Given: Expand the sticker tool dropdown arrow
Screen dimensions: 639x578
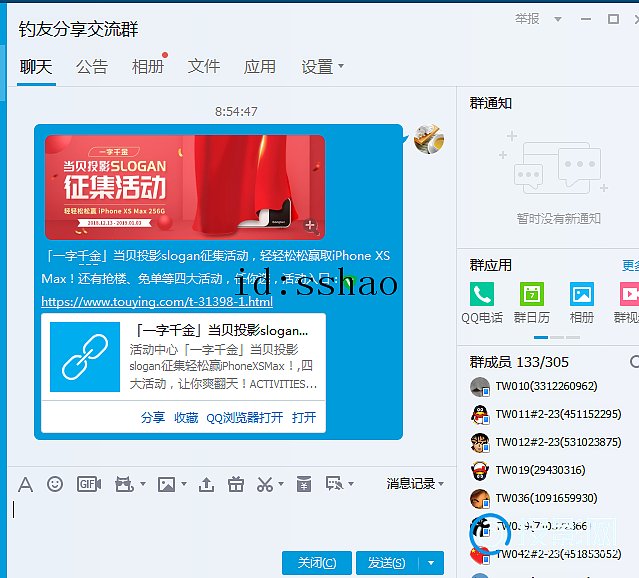Looking at the screenshot, I should coord(143,484).
